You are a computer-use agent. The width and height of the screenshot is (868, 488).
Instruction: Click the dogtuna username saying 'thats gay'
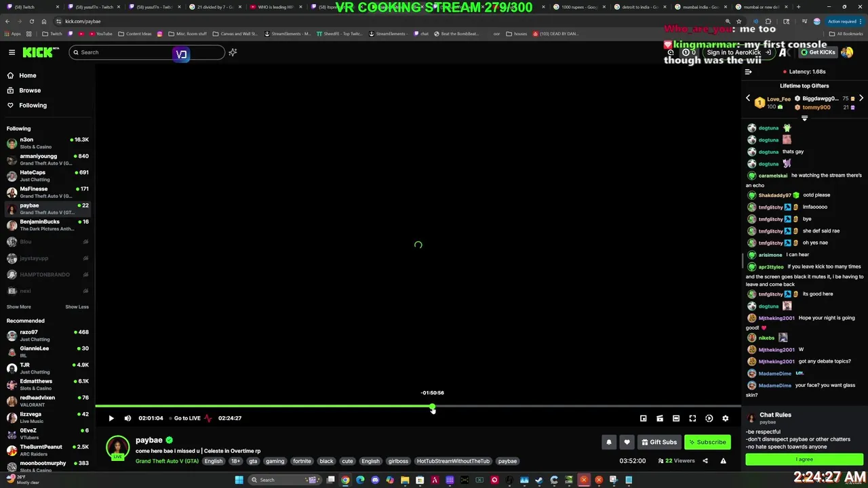click(768, 152)
